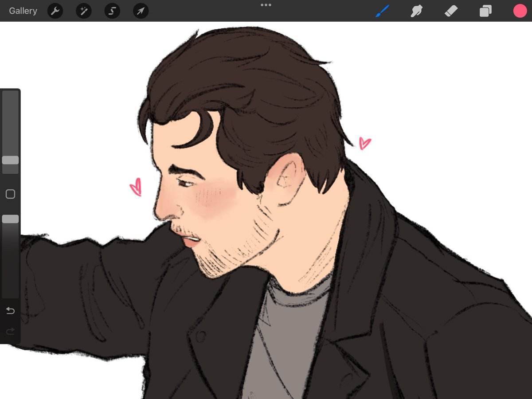Viewport: 532px width, 399px height.
Task: Tap the three-dot multitasking menu at top
Action: click(x=266, y=5)
